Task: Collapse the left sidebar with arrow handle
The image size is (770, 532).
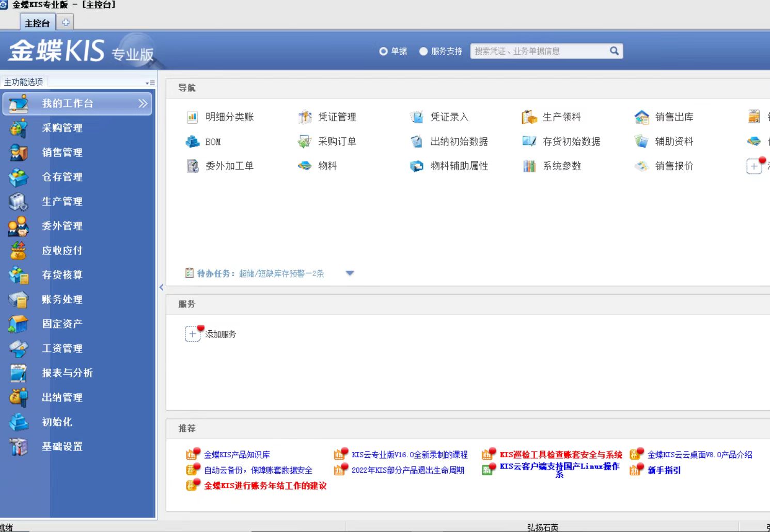Action: click(161, 287)
